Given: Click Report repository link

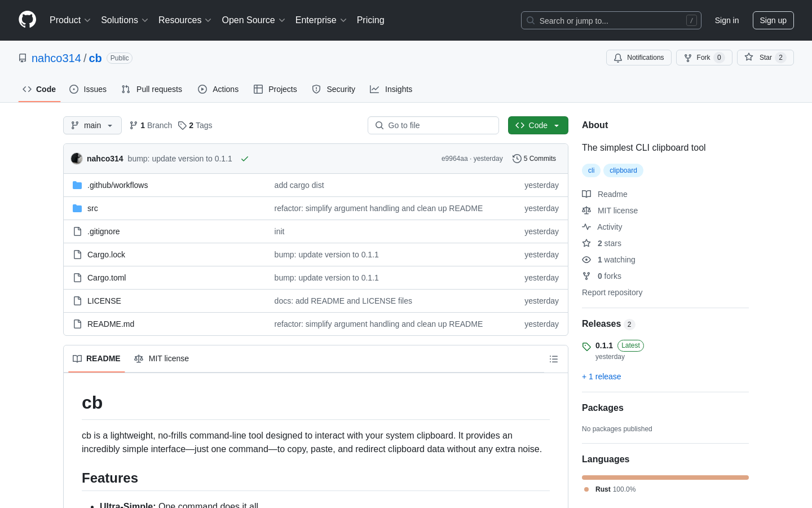Looking at the screenshot, I should click(x=612, y=292).
